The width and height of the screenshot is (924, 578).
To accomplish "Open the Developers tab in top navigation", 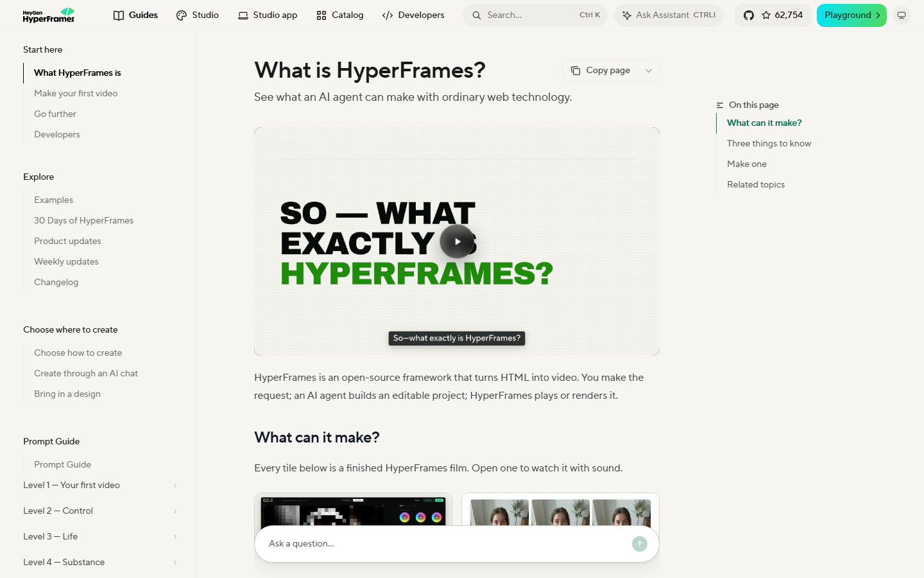I will 413,15.
